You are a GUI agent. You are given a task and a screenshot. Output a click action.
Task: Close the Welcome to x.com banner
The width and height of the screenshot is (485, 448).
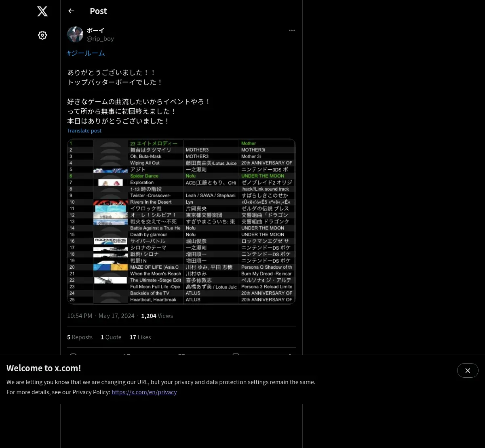pyautogui.click(x=468, y=370)
